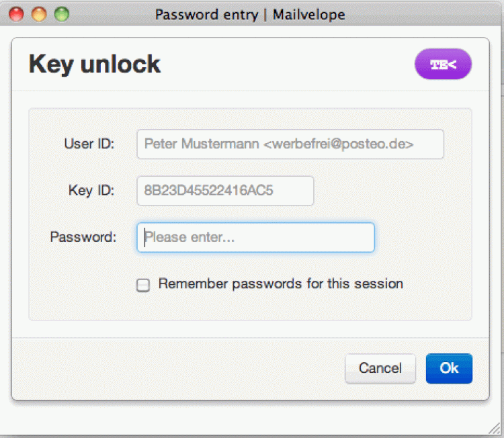Click the blank form panel area below the checkbox
Image resolution: width=504 pixels, height=438 pixels.
pyautogui.click(x=249, y=307)
